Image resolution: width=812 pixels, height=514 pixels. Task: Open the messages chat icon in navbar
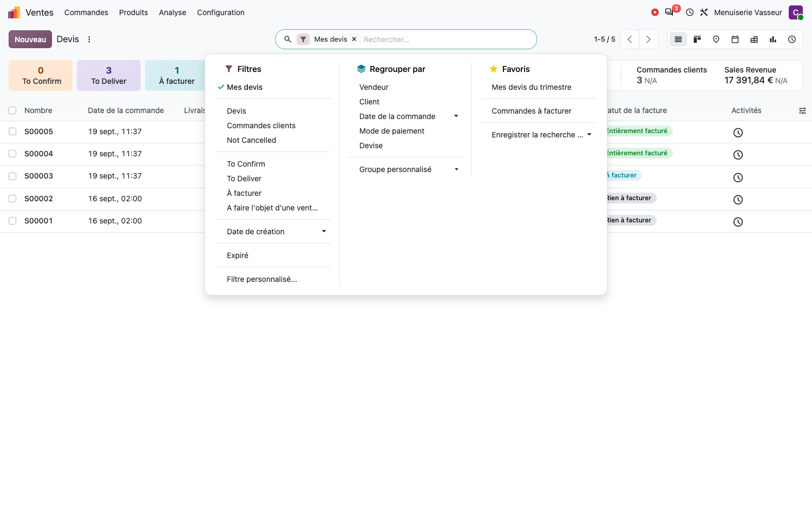[670, 12]
